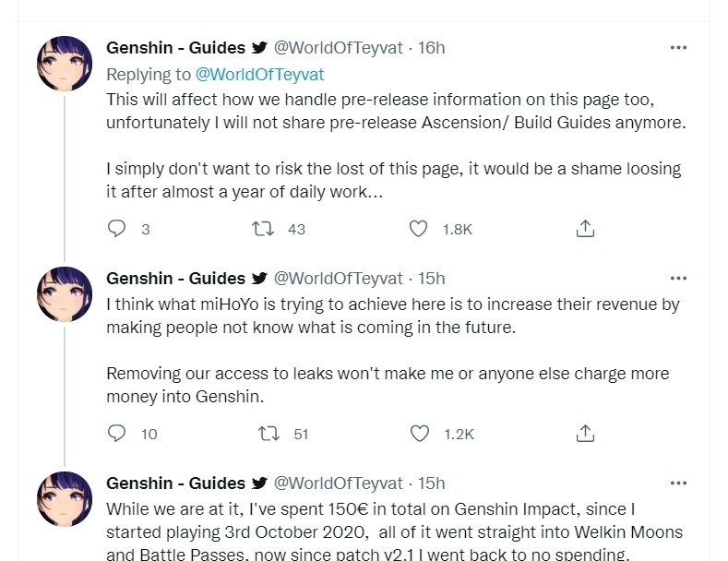Viewport: 728px width, 561px height.
Task: Open Genshin - Guides profile name on 16h tweet
Action: click(175, 47)
